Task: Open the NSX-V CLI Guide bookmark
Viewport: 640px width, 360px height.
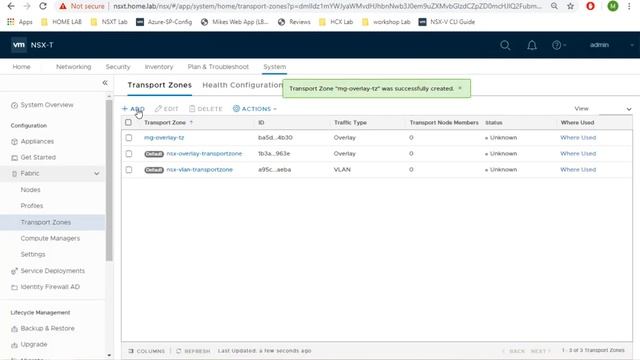Action: coord(447,22)
